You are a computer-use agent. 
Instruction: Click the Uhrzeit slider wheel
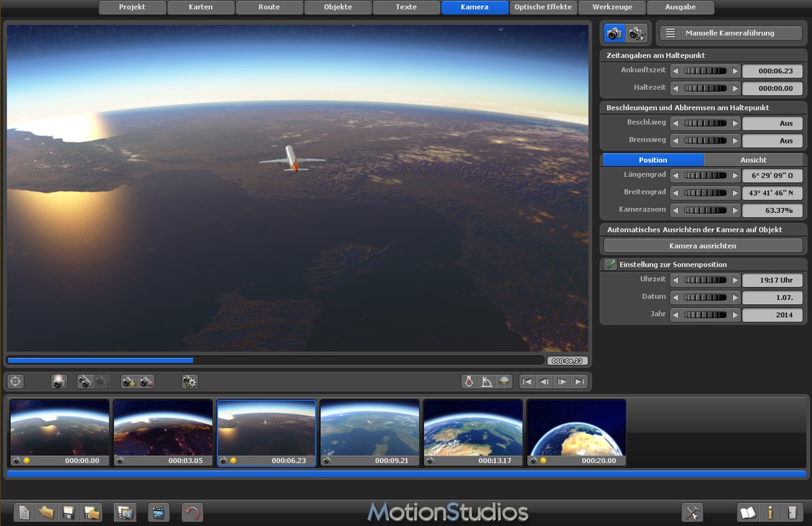pos(705,280)
